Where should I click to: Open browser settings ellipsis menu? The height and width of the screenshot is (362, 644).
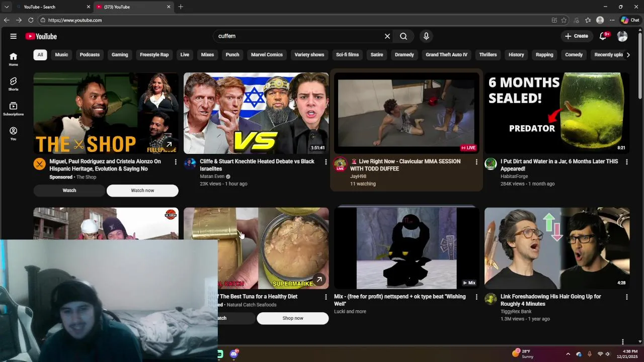click(x=612, y=20)
